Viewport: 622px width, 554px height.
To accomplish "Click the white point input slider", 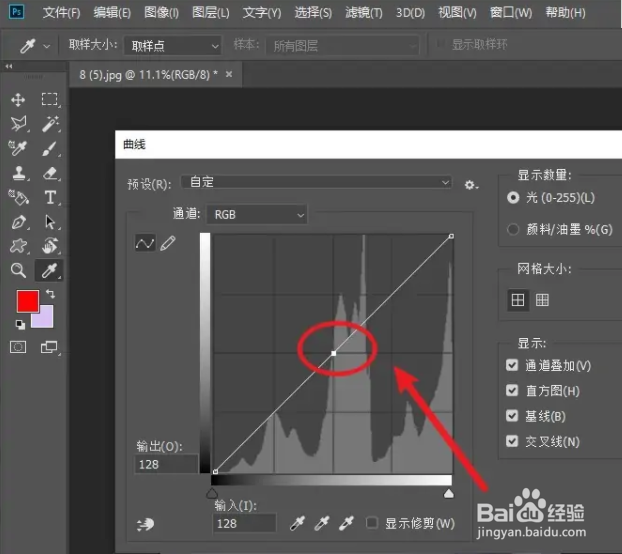I will tap(449, 493).
